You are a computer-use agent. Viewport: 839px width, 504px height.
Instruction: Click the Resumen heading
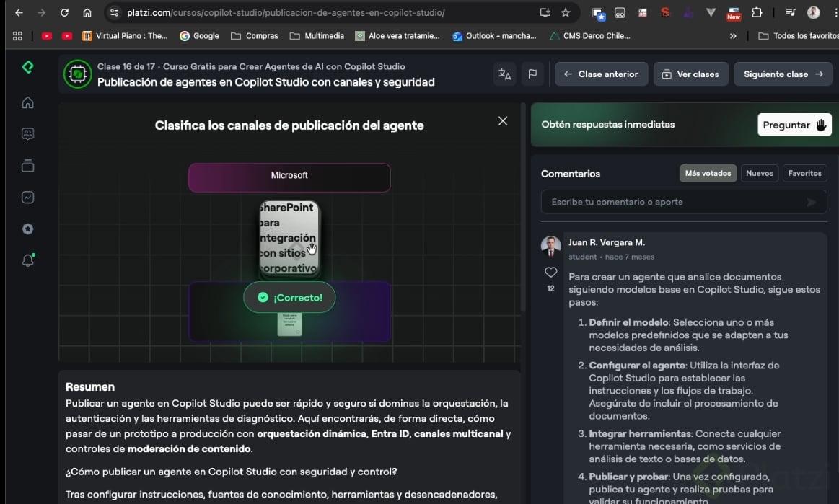pyautogui.click(x=90, y=386)
